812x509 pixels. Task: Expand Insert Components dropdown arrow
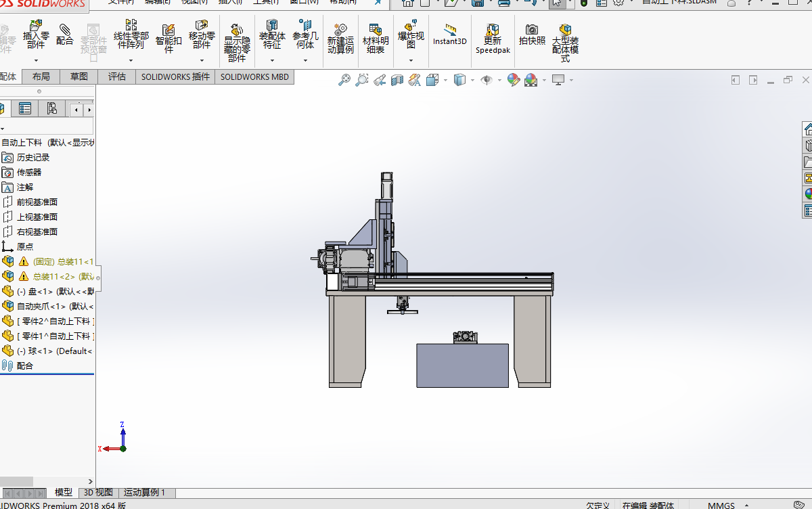36,60
